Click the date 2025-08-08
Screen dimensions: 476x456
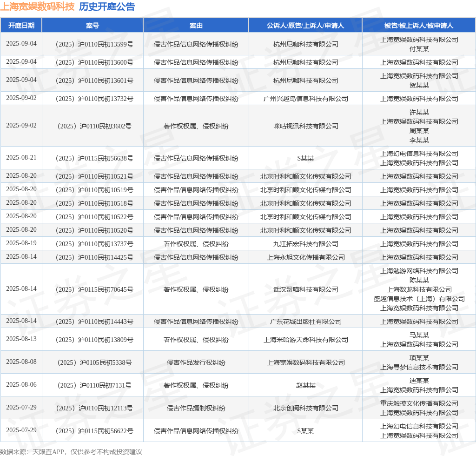coord(21,362)
